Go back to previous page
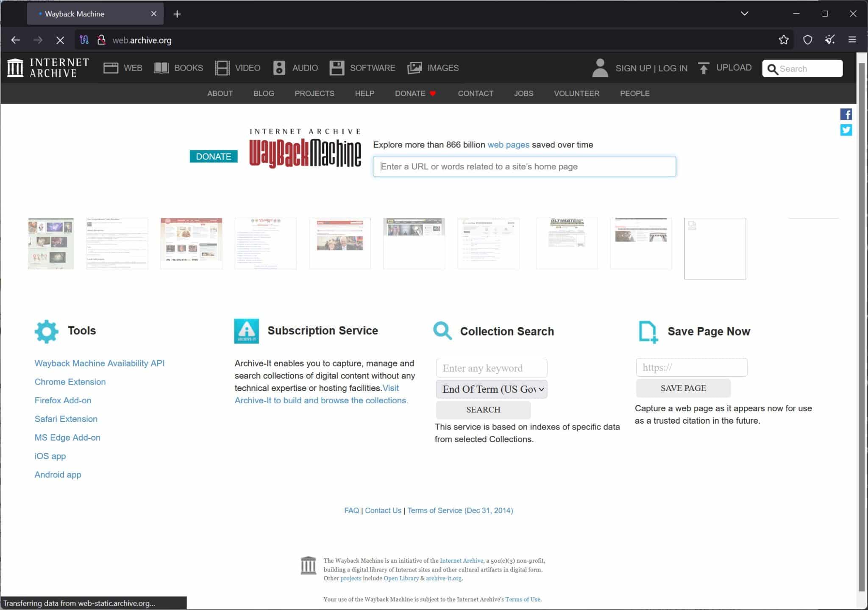Image resolution: width=868 pixels, height=610 pixels. click(x=16, y=40)
